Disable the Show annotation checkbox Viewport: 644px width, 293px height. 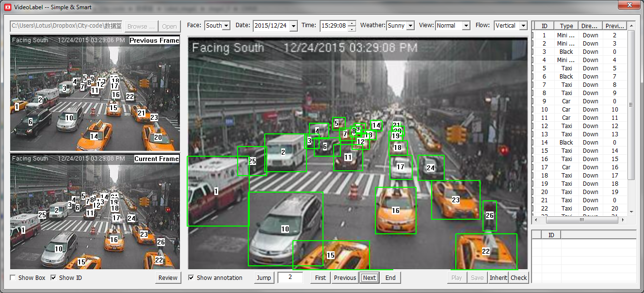tap(192, 278)
